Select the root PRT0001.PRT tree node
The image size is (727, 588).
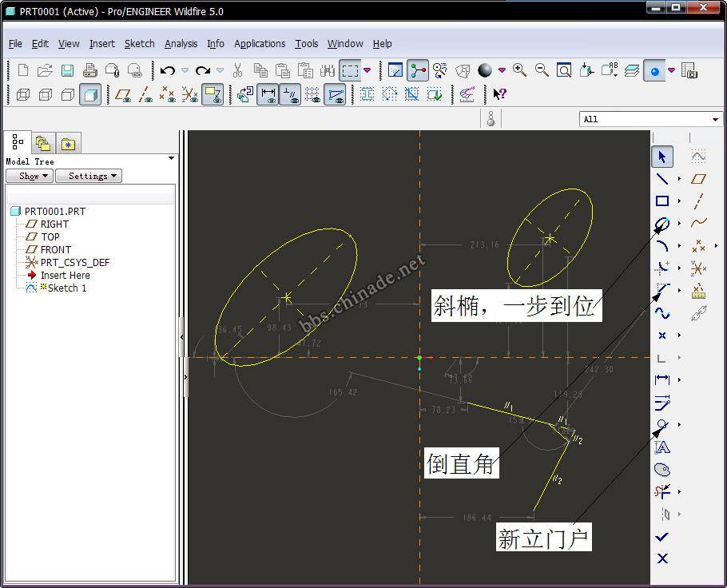click(x=54, y=212)
